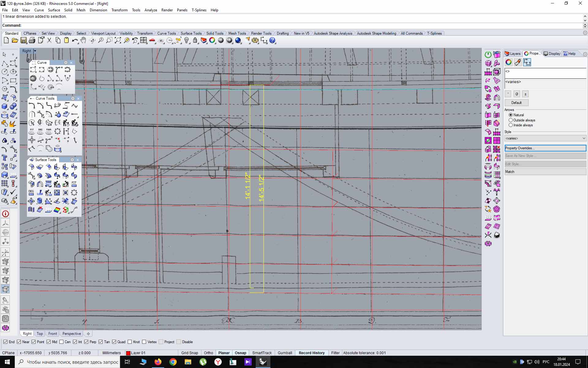Click the red car toolbar icon
588x368 pixels.
(152, 40)
